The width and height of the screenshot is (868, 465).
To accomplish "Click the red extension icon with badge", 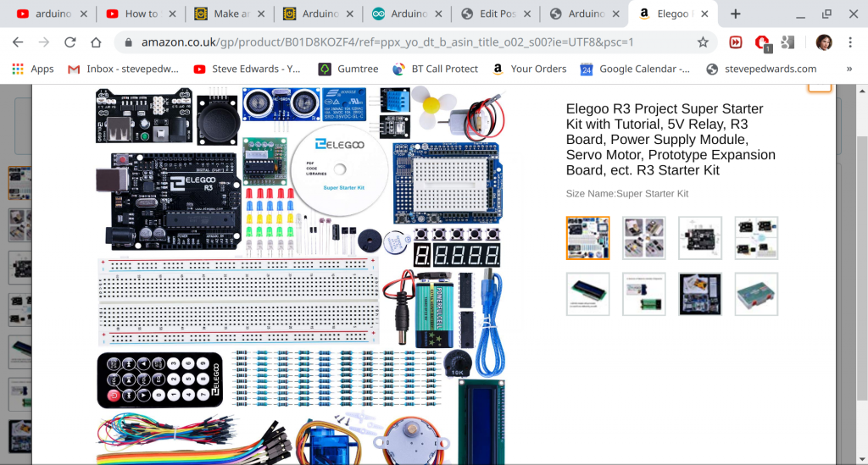I will (x=762, y=42).
